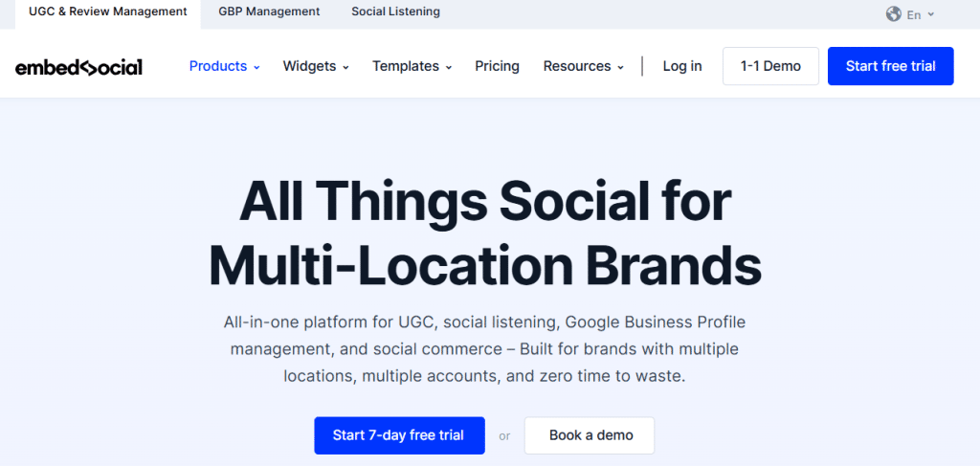Click the Start free trial header button
Viewport: 980px width, 466px height.
(x=890, y=66)
